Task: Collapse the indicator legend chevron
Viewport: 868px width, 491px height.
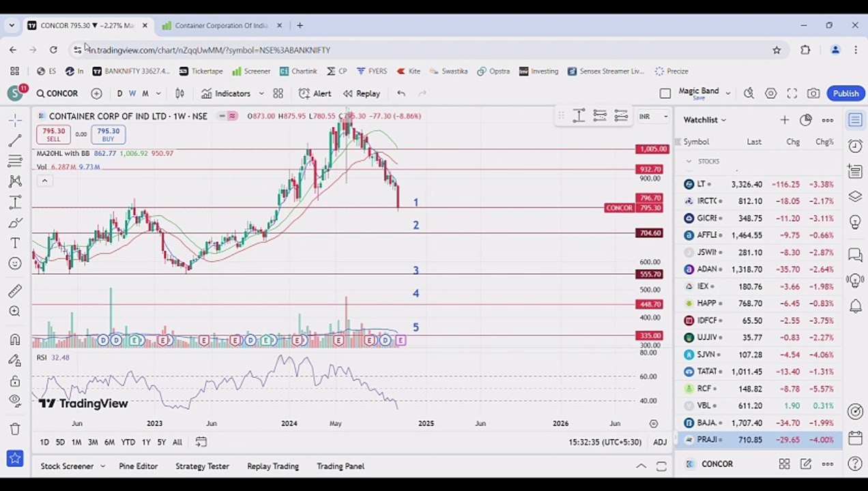Action: click(x=44, y=181)
